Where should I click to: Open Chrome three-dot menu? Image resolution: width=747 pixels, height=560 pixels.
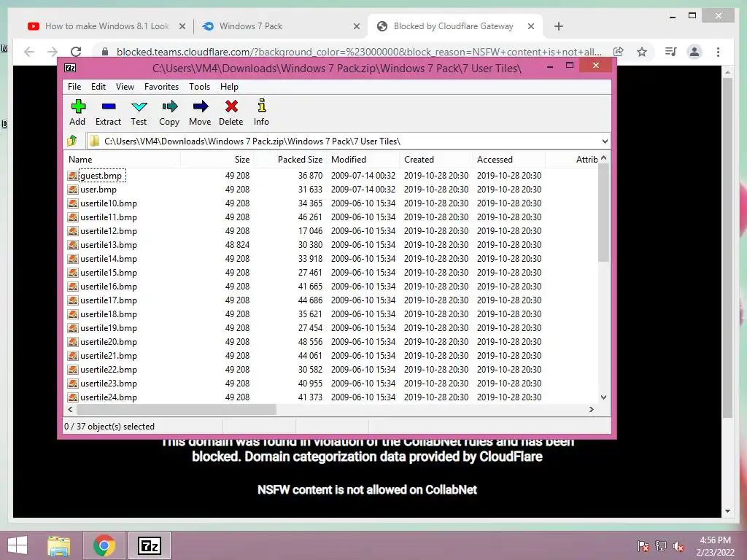coord(718,52)
